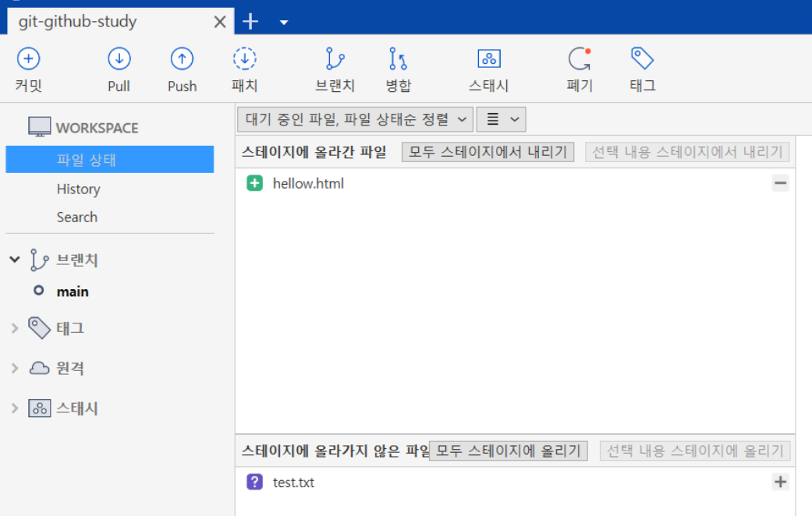Select the main branch
The width and height of the screenshot is (812, 516).
pyautogui.click(x=73, y=292)
